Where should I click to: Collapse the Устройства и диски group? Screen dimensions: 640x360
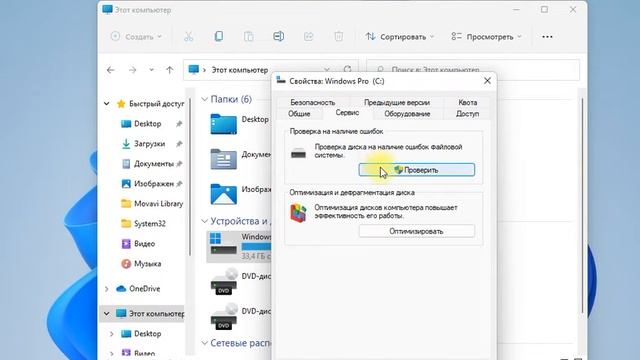[204, 221]
